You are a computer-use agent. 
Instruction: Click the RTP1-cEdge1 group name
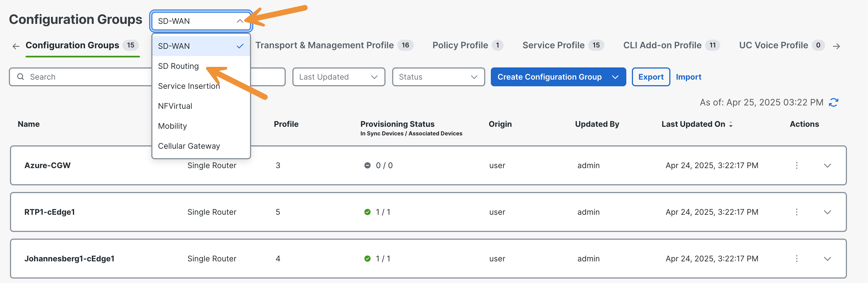point(50,212)
